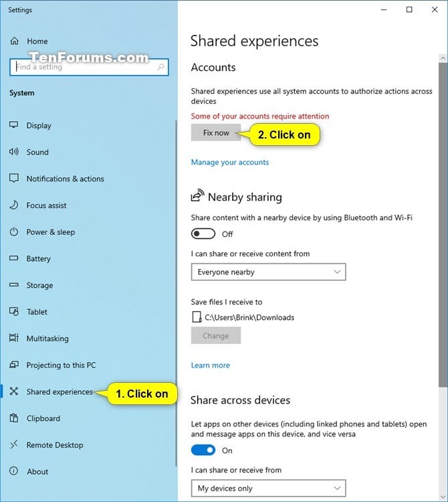448x502 pixels.
Task: Open Manage your accounts link
Action: point(230,163)
